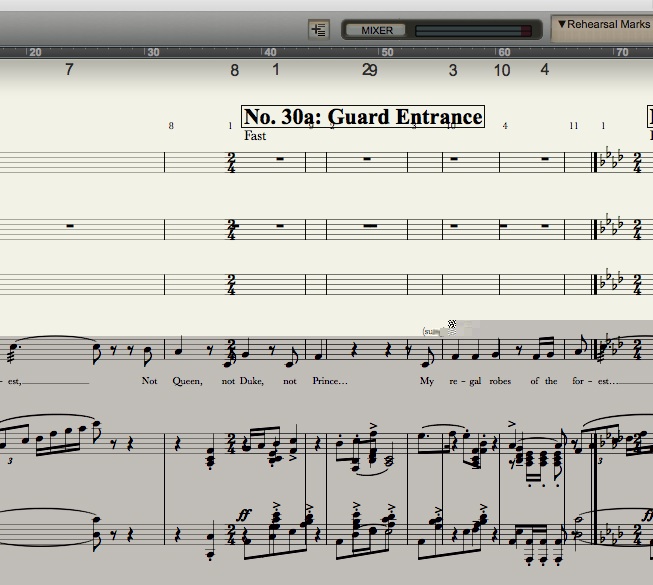Click the lyric 're - gal'
Viewport: 653px width, 585px height.
(465, 381)
